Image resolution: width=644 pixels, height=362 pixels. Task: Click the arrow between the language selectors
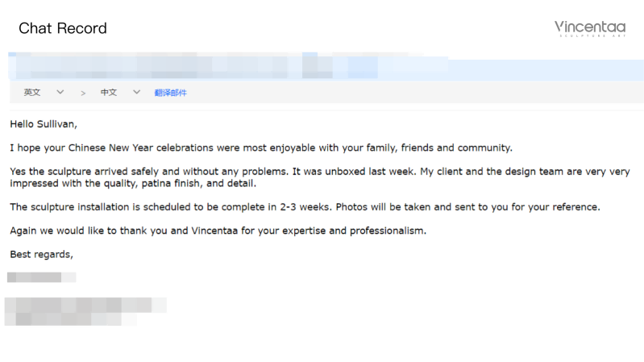click(x=82, y=93)
